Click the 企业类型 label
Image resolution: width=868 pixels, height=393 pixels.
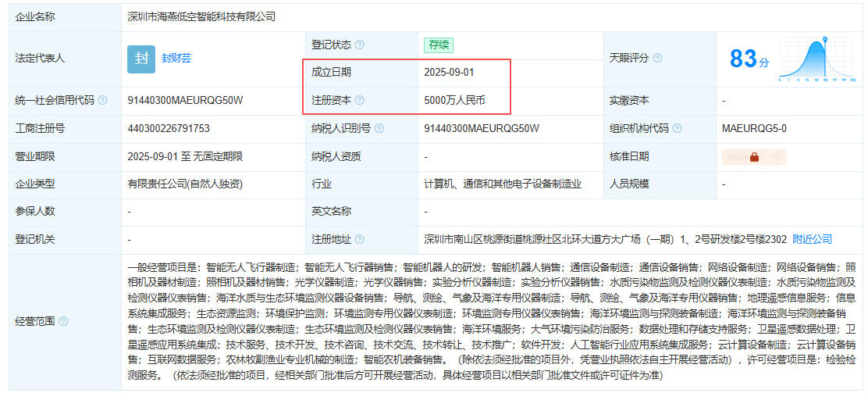(x=35, y=184)
